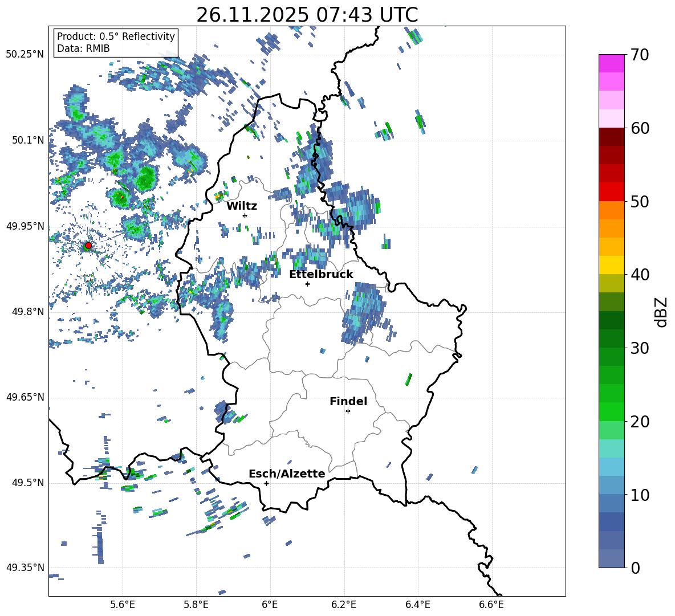Click the 49.65°N latitude label
This screenshot has height=616, width=675.
(x=25, y=397)
